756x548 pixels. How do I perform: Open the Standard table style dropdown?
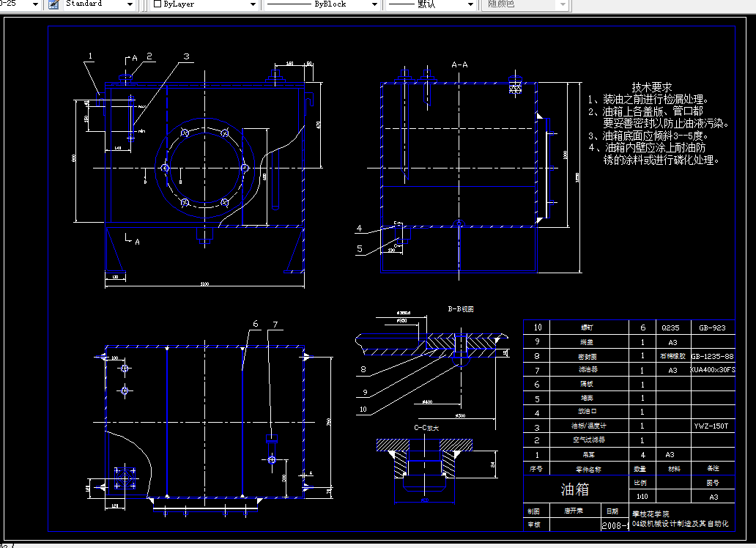98,4
